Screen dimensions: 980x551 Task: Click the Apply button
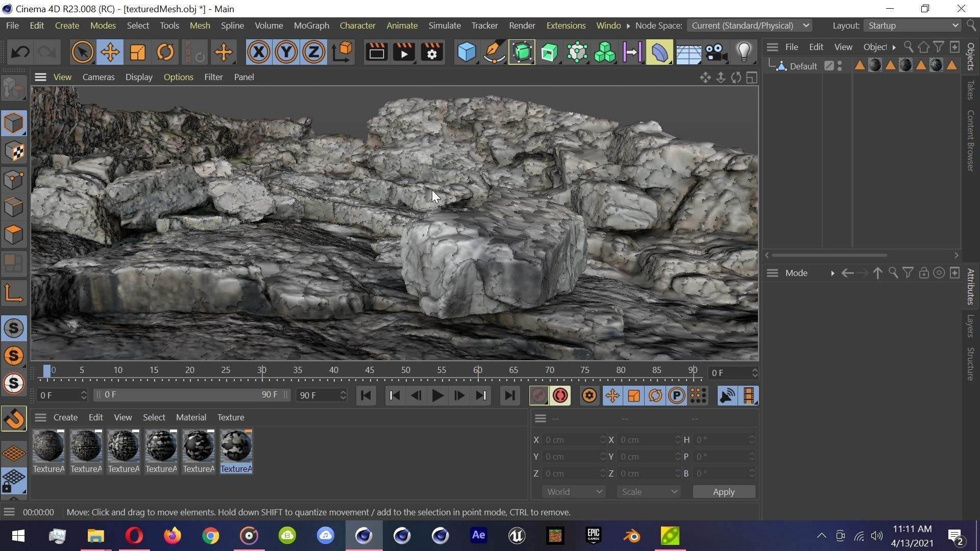point(724,492)
